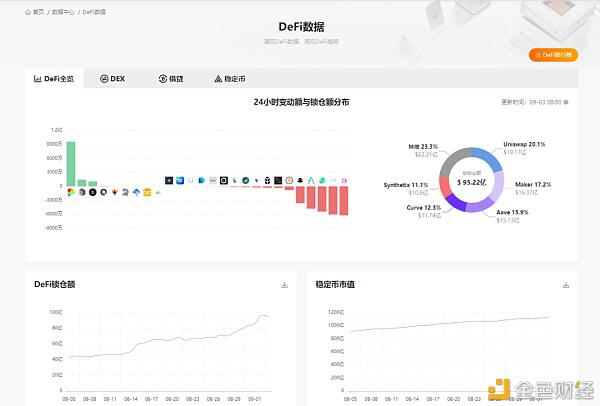The width and height of the screenshot is (600, 406).
Task: Click the yellow square project icon
Action: [x=147, y=192]
